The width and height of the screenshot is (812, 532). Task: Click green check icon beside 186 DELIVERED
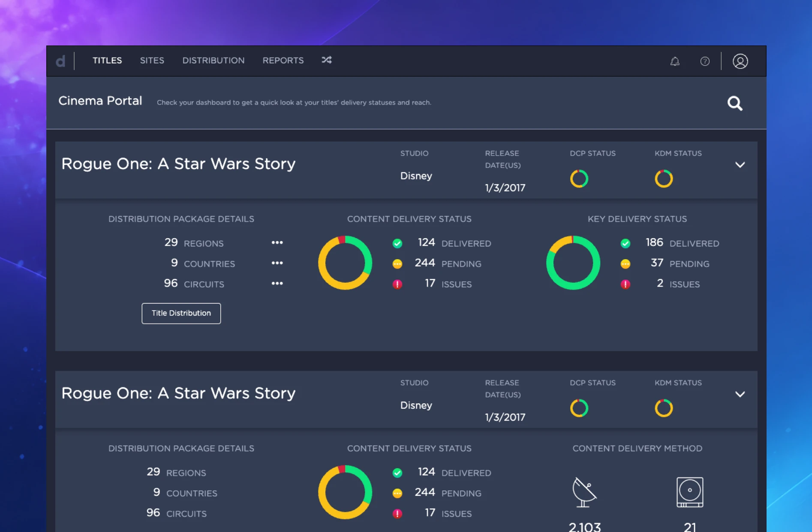coord(626,244)
